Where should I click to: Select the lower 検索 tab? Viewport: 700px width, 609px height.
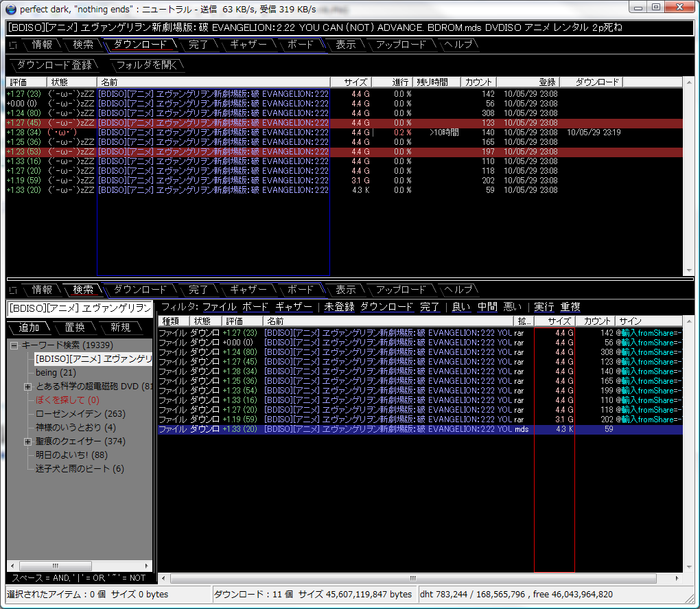pos(83,290)
